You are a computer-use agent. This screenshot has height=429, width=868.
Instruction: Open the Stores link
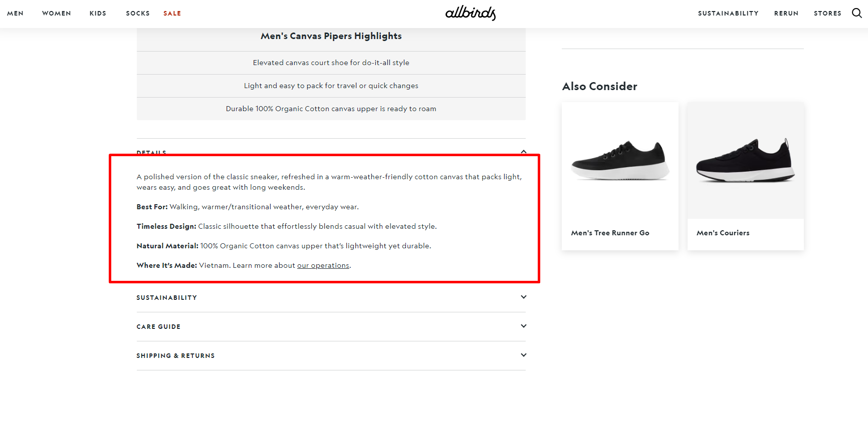point(827,14)
